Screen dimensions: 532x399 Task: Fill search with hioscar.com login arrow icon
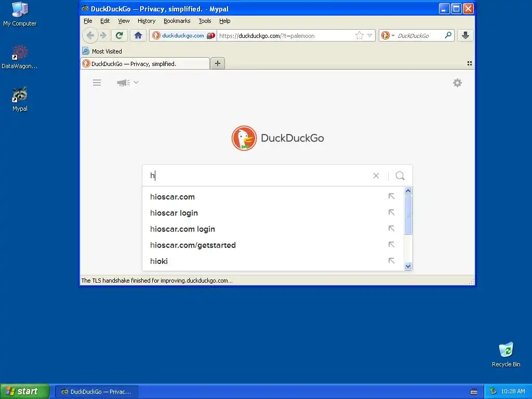[x=391, y=229]
